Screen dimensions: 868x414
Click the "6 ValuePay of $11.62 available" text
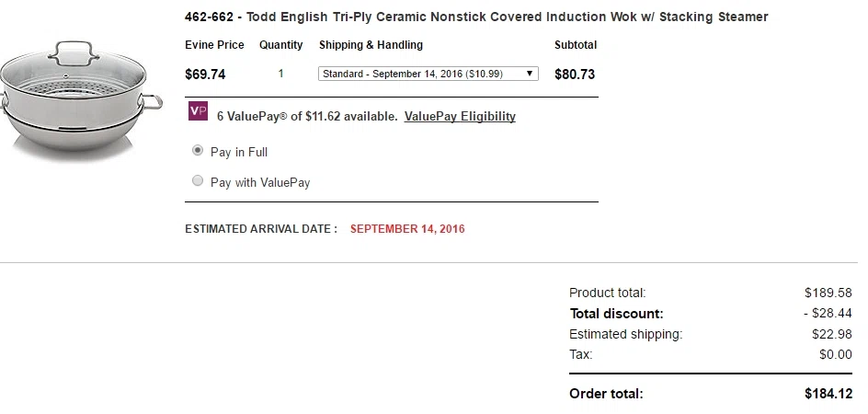307,117
